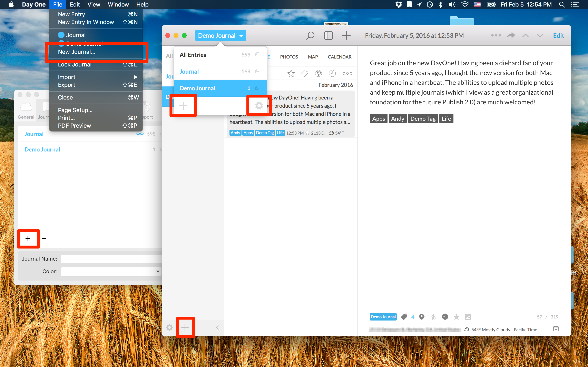The height and width of the screenshot is (367, 588).
Task: Toggle the favorite star in entry footer
Action: pos(456,317)
